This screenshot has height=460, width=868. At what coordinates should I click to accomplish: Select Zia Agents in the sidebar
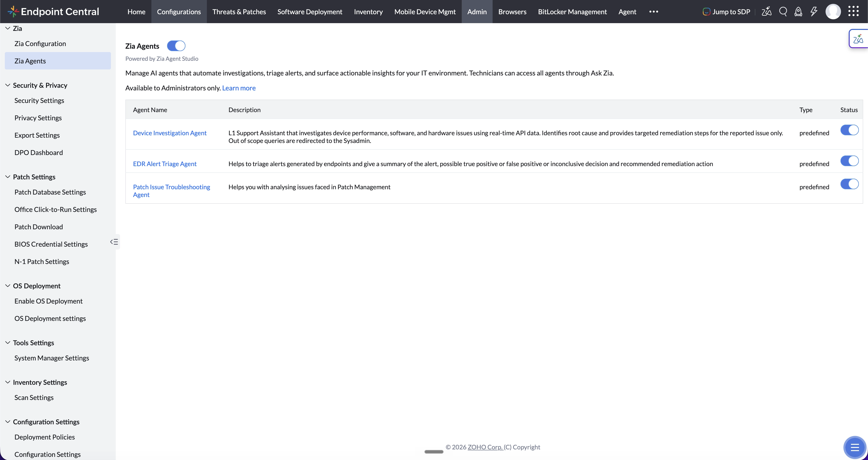(x=58, y=61)
